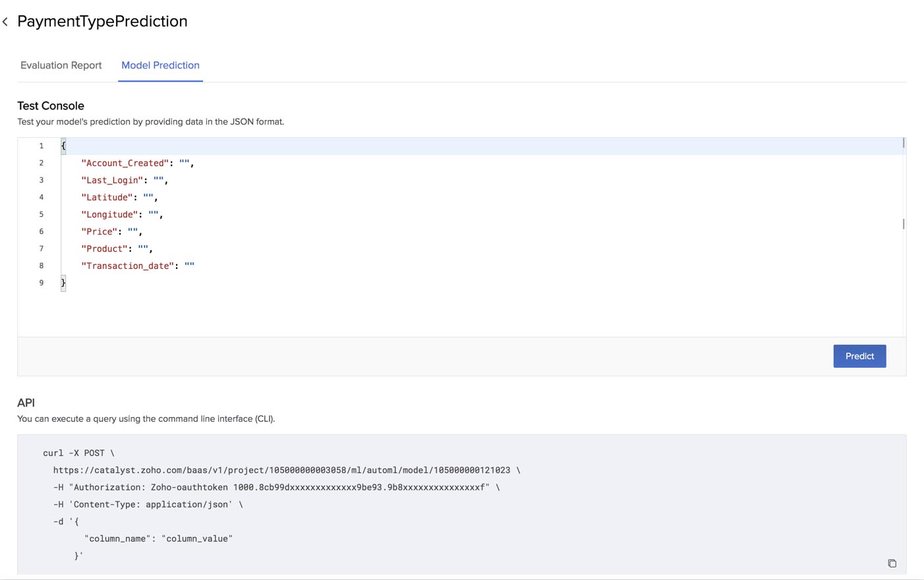The width and height of the screenshot is (924, 580).
Task: Click the opening brace on line 1
Action: pyautogui.click(x=63, y=146)
